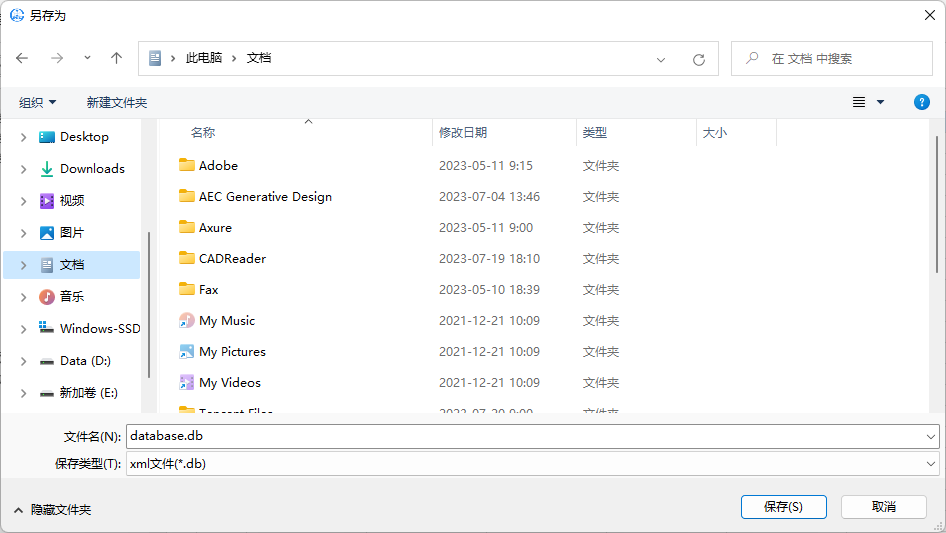Open the save type dropdown
This screenshot has height=533, width=946.
(x=931, y=464)
